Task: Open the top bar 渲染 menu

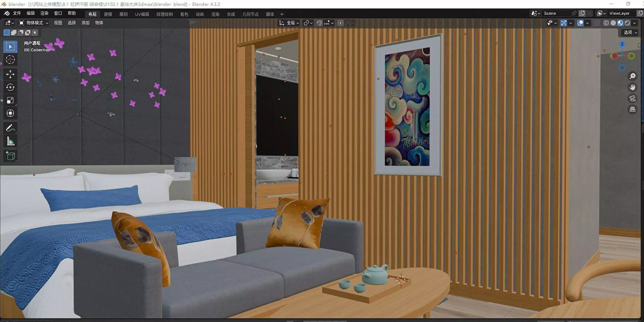Action: click(x=44, y=13)
